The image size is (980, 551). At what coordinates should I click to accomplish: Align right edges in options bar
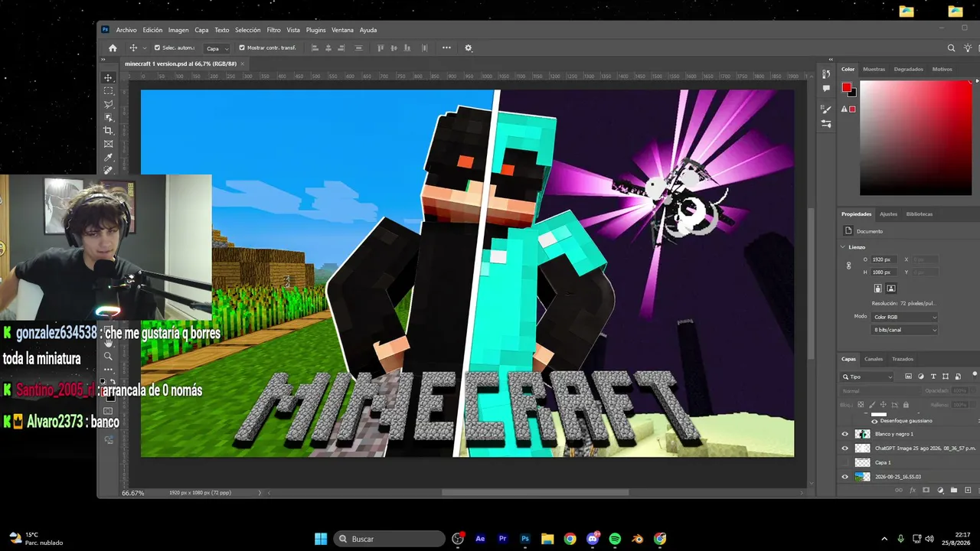342,47
